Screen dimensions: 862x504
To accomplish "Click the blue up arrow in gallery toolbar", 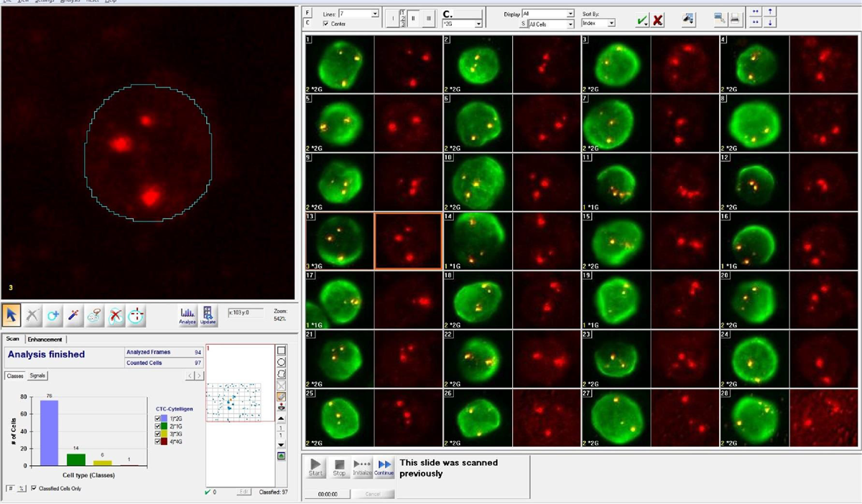I will [x=771, y=11].
